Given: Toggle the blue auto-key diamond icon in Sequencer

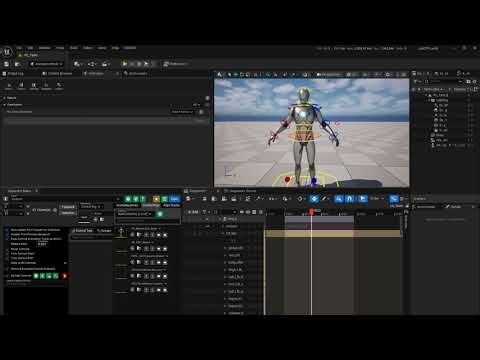Looking at the screenshot, I should tap(314, 199).
